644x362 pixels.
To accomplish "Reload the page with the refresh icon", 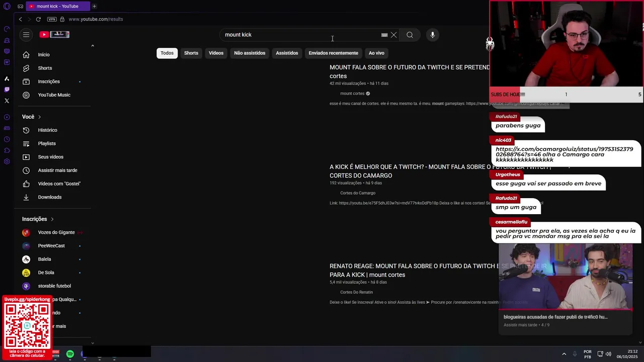I will click(38, 19).
